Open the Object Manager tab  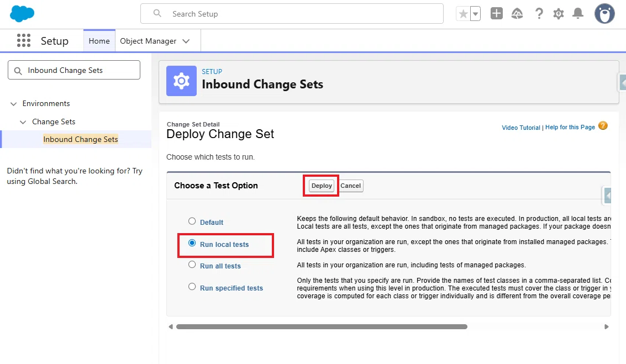coord(148,41)
